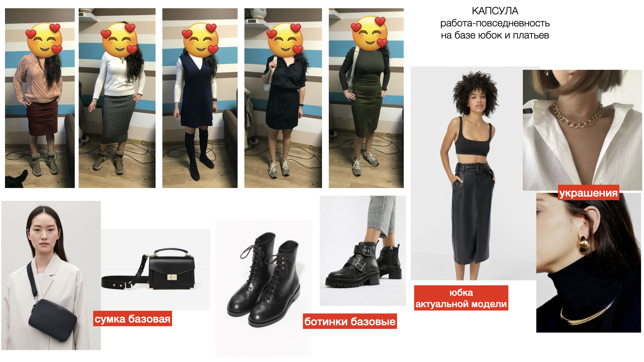Click the 'КАПСУЛА' title text
The width and height of the screenshot is (644, 362).
[x=495, y=11]
